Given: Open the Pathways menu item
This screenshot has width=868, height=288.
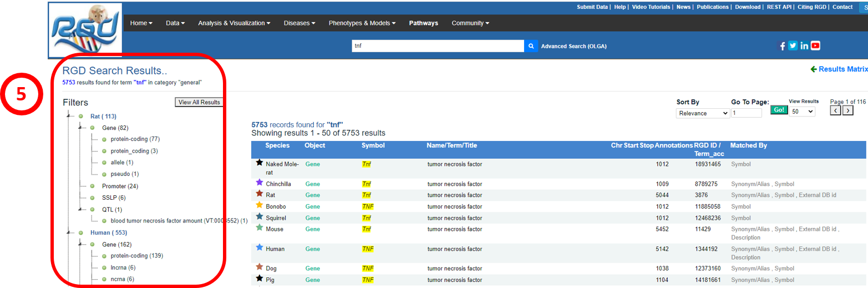Looking at the screenshot, I should pyautogui.click(x=423, y=23).
